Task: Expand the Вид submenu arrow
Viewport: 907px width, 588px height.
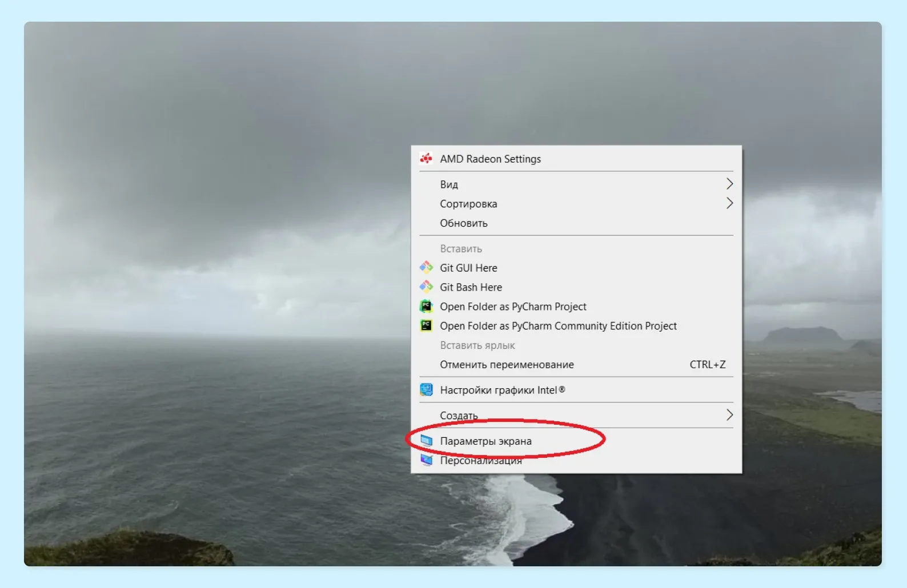Action: pos(729,184)
